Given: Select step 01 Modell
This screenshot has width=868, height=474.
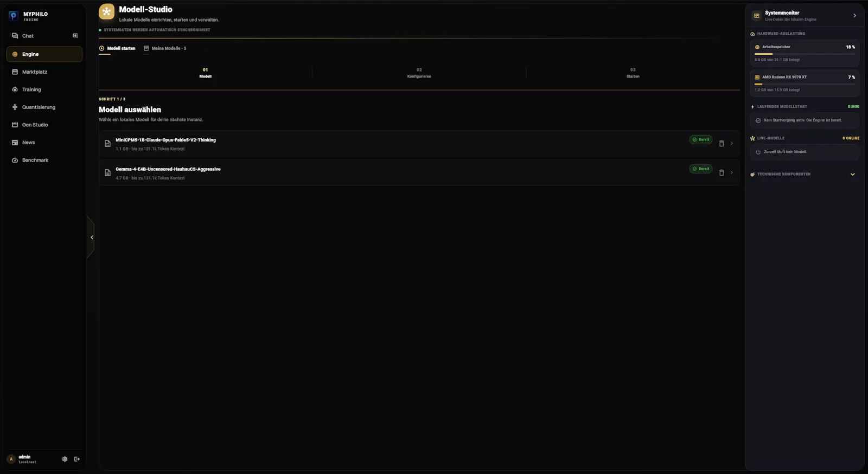Looking at the screenshot, I should (206, 73).
